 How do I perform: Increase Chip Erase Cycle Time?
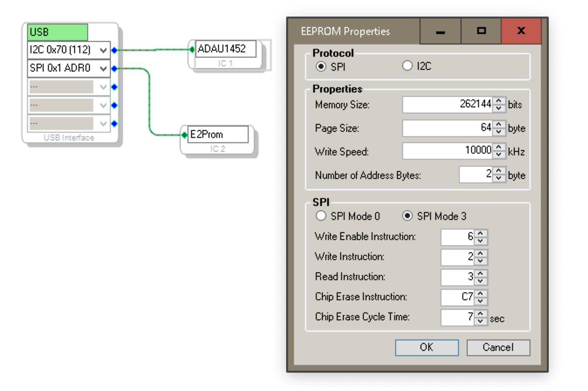[481, 313]
